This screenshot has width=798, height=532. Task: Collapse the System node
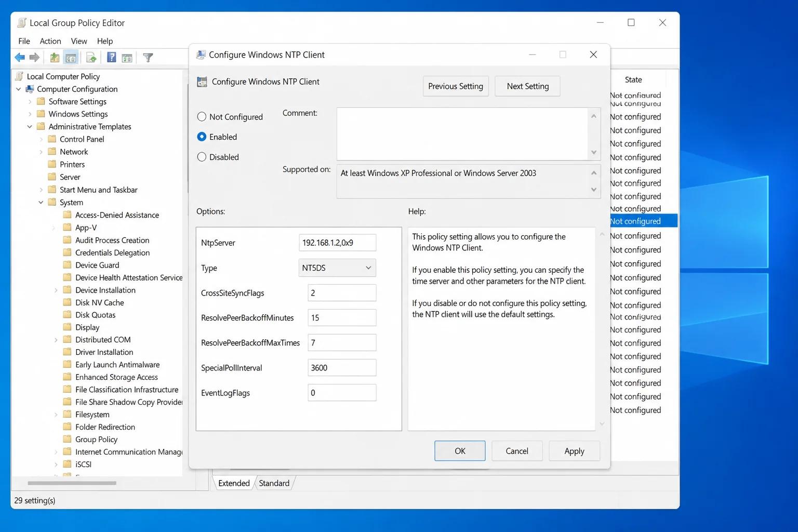(41, 202)
